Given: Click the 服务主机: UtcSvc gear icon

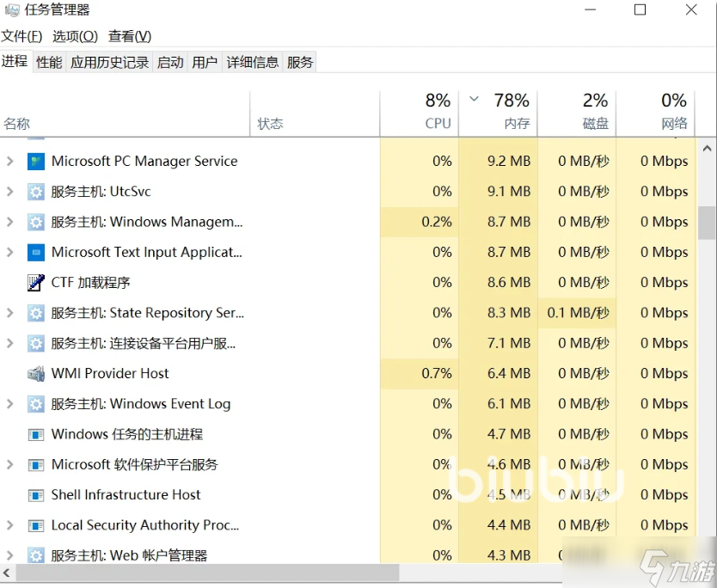Looking at the screenshot, I should pyautogui.click(x=35, y=192).
